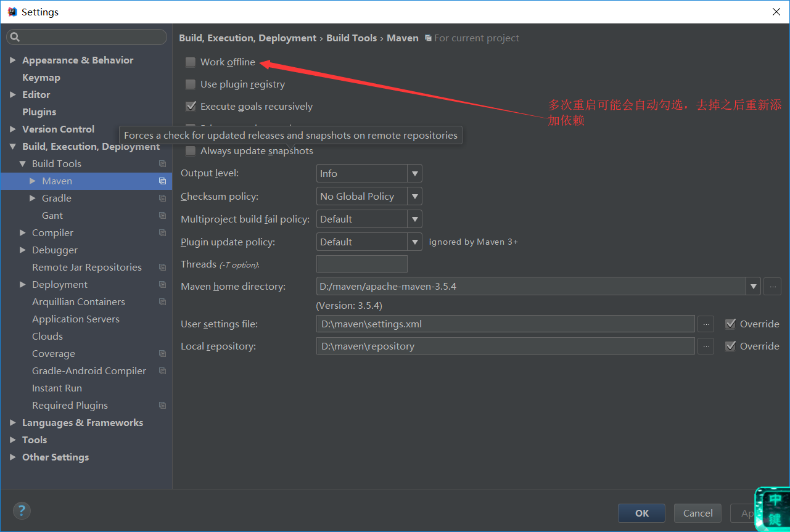The height and width of the screenshot is (532, 790).
Task: Click the project icon beside Gradle-Android Compiler
Action: coord(162,371)
